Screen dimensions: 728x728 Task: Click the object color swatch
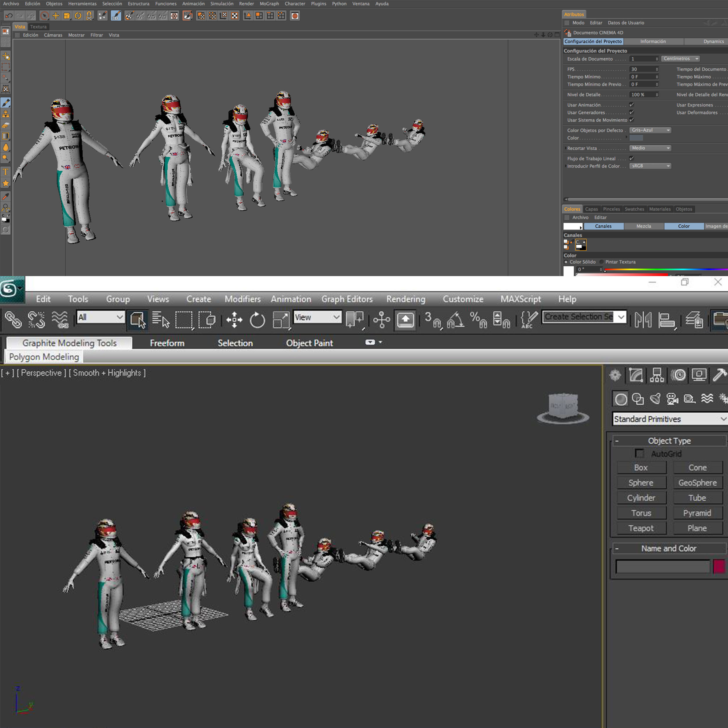coord(719,566)
